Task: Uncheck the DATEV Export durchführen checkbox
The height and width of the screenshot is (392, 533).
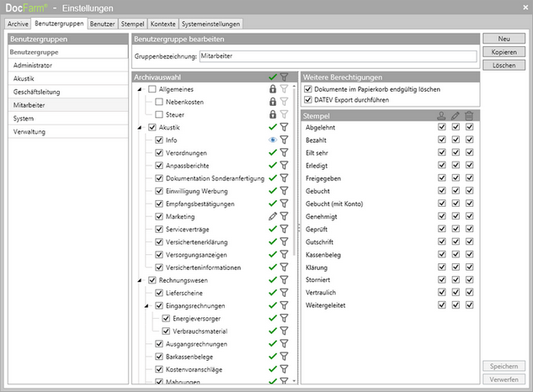Action: 308,100
